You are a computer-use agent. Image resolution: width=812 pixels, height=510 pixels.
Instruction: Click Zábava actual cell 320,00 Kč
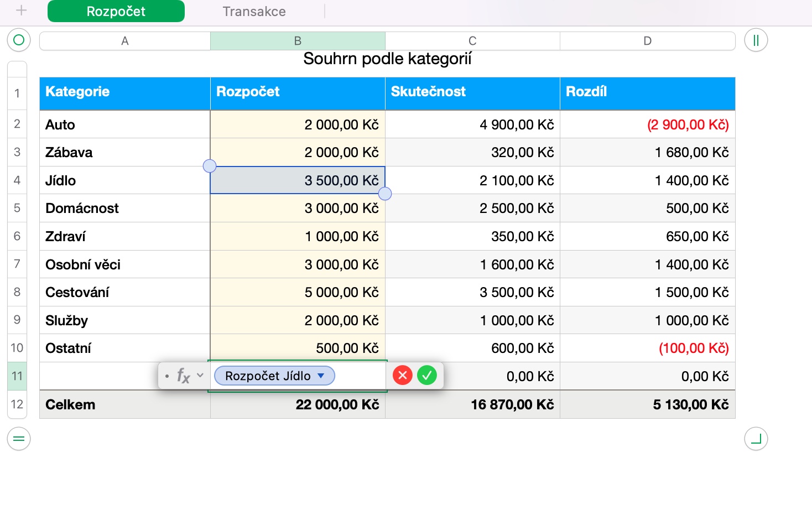472,152
